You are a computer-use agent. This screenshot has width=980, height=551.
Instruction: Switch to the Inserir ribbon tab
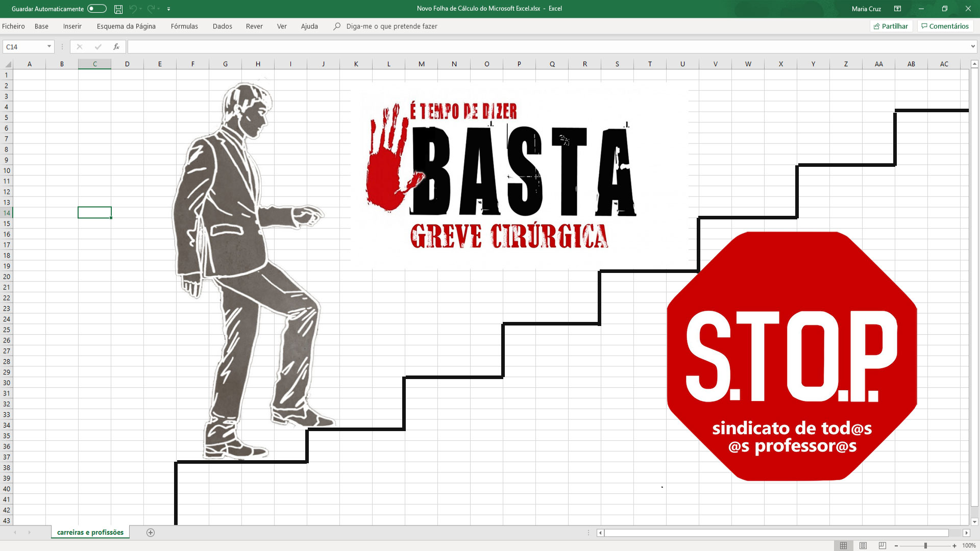[x=72, y=26]
